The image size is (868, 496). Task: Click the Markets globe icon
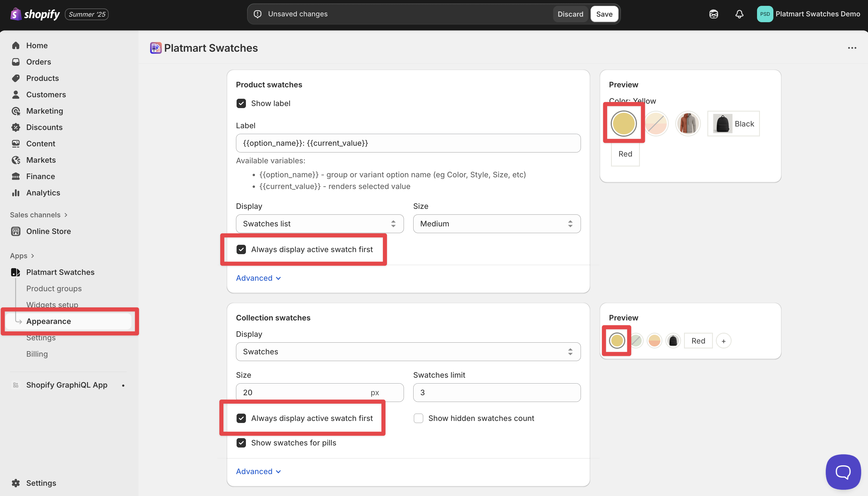tap(16, 160)
